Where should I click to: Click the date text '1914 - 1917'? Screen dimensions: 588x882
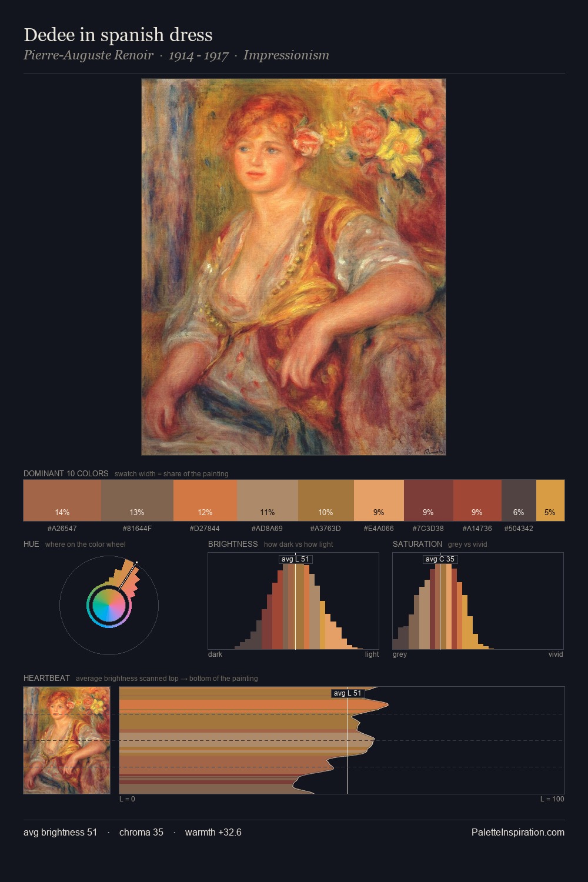(198, 55)
